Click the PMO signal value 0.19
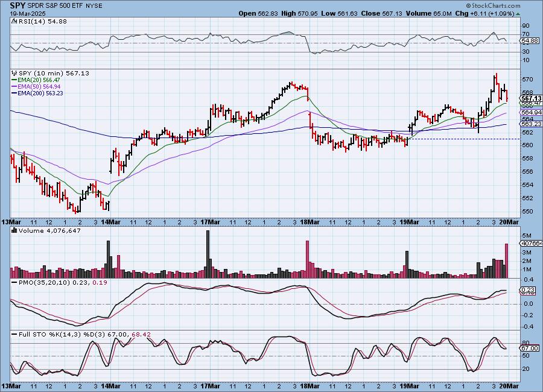The image size is (543, 392). (100, 283)
